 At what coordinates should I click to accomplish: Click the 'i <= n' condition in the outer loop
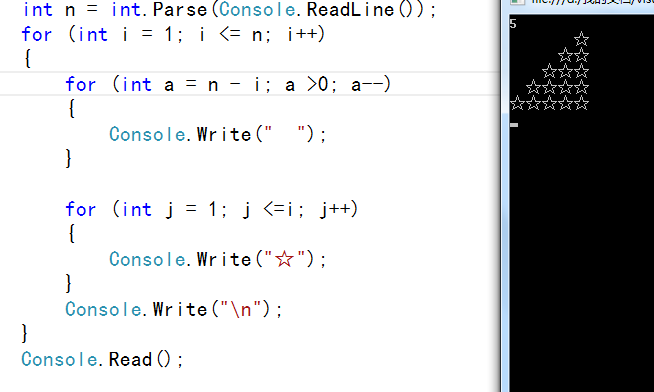(x=231, y=34)
